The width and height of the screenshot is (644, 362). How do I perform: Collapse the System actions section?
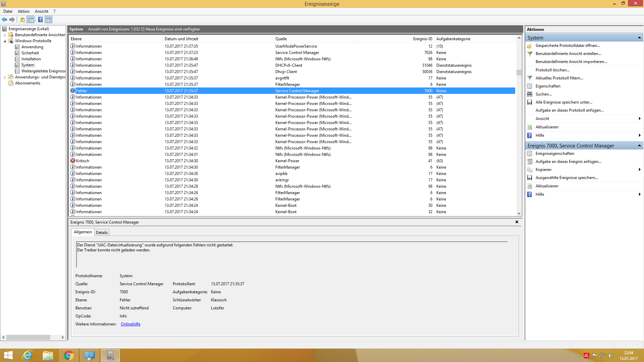[x=639, y=38]
